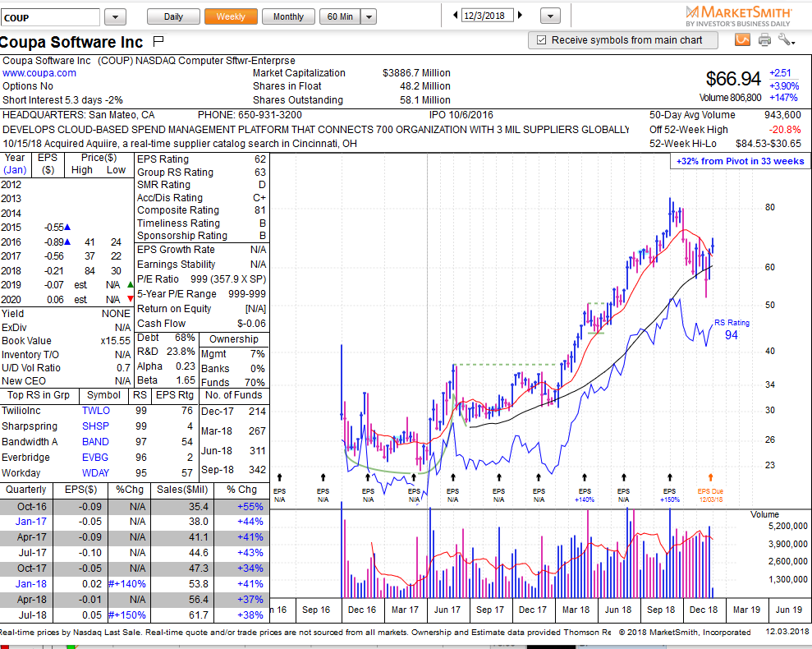Click the red down triangle in 2020 row

click(130, 299)
